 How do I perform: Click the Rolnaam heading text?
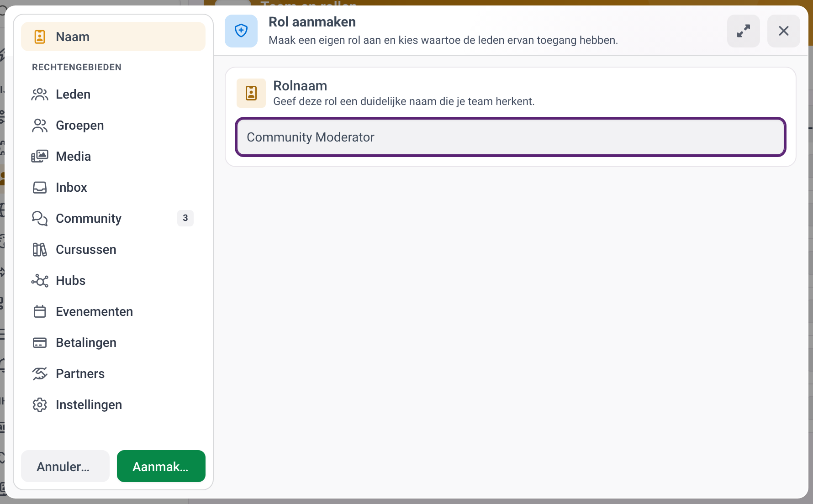pos(300,86)
